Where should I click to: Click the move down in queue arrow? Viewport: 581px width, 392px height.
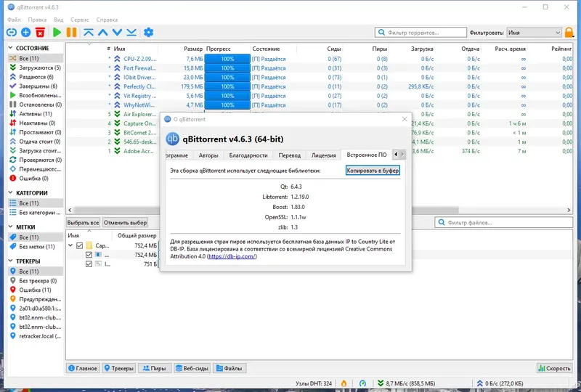pyautogui.click(x=117, y=33)
